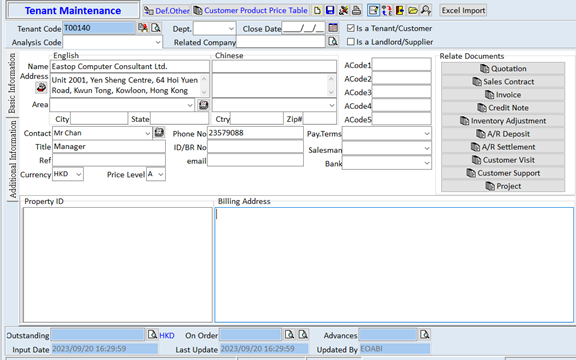Click the Excel Import button
This screenshot has width=576, height=360.
463,10
